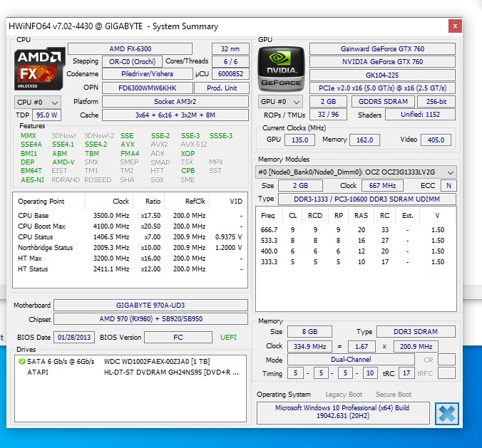Click the cache value 3x64 + 6x16 + 3x2M + 8M
482x448 pixels.
175,115
